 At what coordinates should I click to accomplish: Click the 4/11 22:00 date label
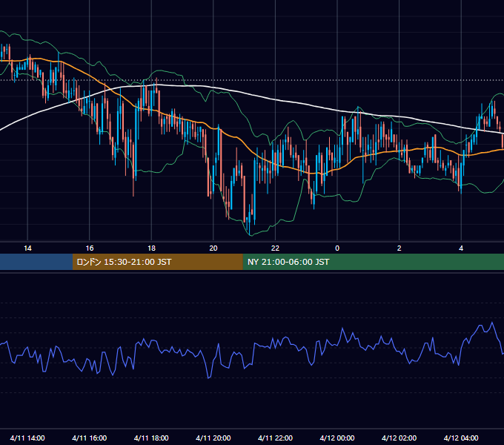coord(275,438)
